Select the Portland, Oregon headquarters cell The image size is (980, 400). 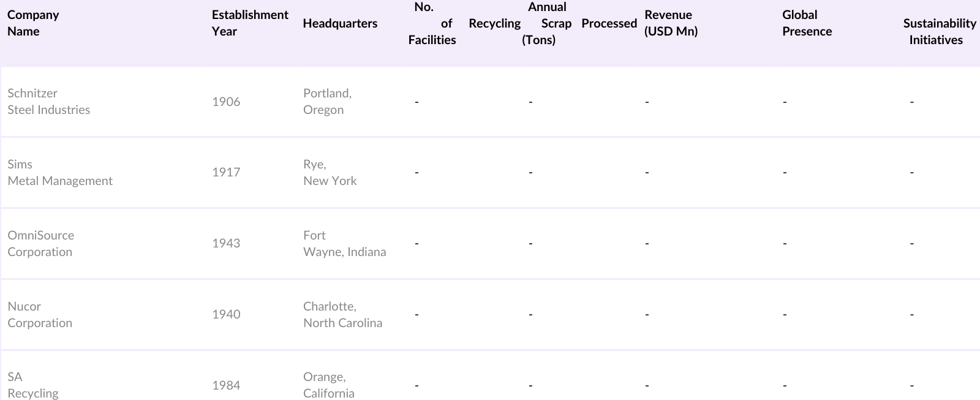pyautogui.click(x=327, y=102)
